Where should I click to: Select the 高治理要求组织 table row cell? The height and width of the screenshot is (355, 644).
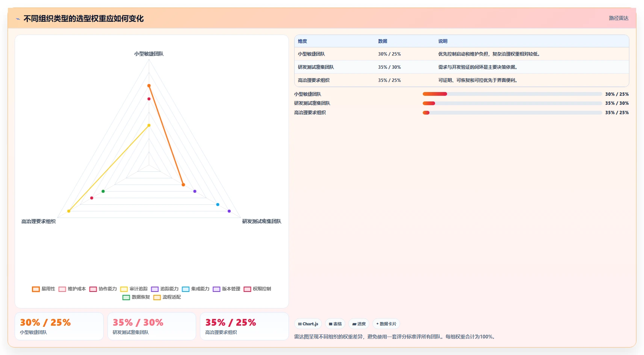314,80
